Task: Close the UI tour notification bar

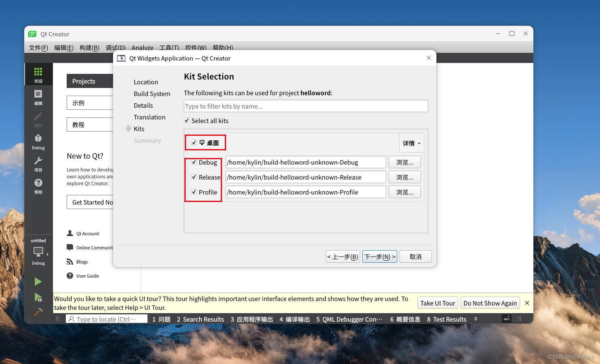Action: coord(527,303)
